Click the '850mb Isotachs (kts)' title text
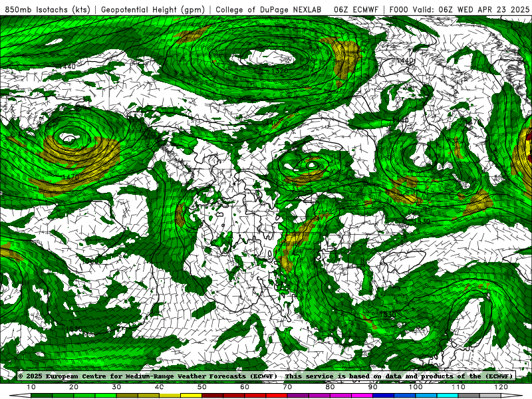Image resolution: width=532 pixels, height=399 pixels. [x=47, y=10]
